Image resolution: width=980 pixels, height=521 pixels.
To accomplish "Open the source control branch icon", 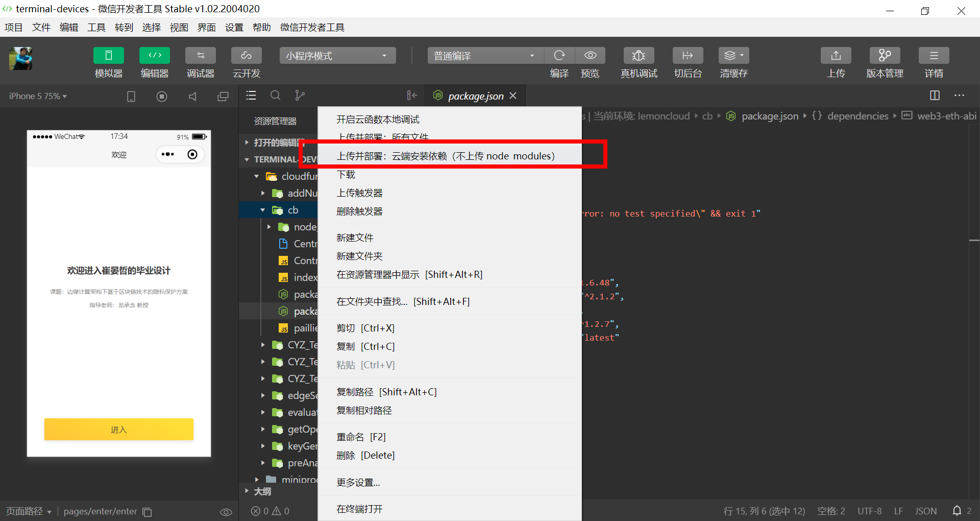I will point(300,96).
